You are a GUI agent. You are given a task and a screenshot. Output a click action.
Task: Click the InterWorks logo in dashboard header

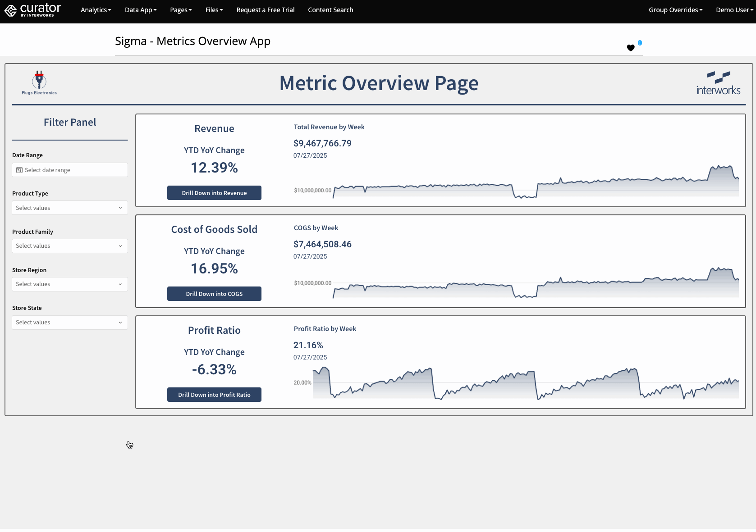pos(718,83)
